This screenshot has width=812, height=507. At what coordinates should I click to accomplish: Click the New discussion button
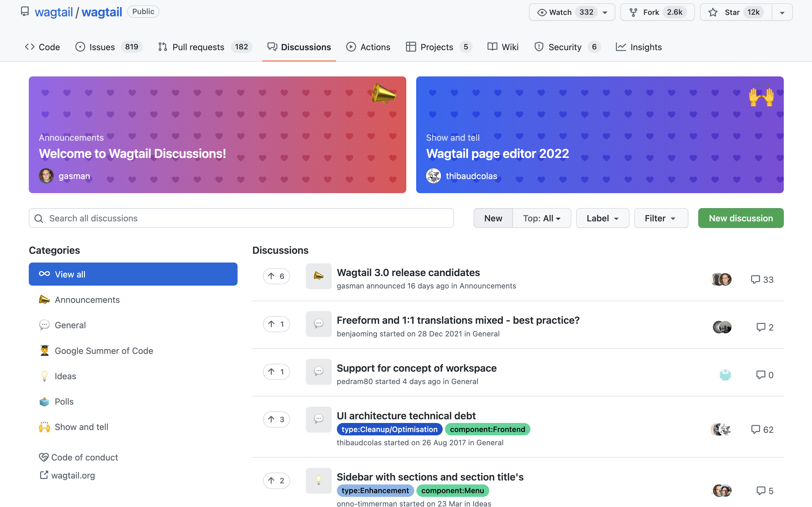pyautogui.click(x=741, y=218)
